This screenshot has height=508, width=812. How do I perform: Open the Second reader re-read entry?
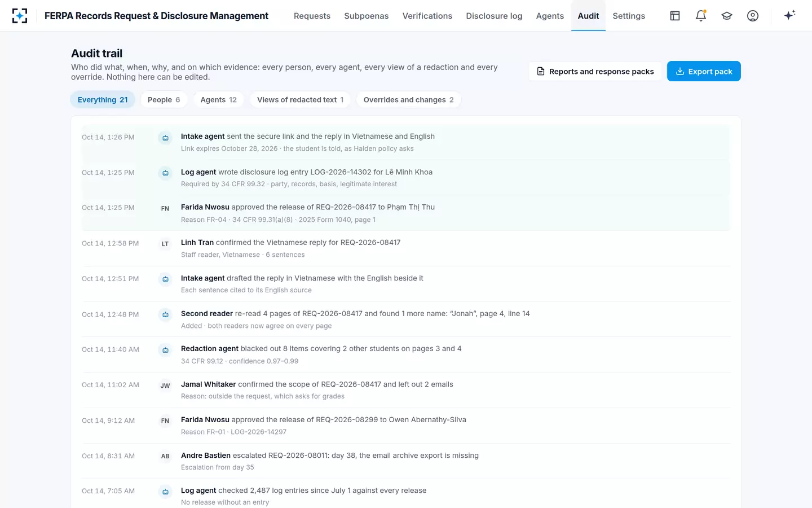[x=406, y=319]
